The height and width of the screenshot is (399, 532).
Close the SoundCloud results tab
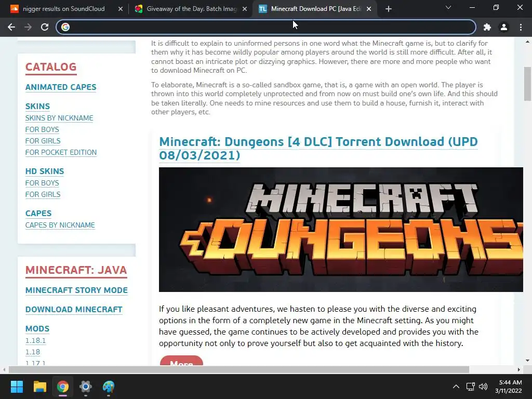click(x=121, y=9)
